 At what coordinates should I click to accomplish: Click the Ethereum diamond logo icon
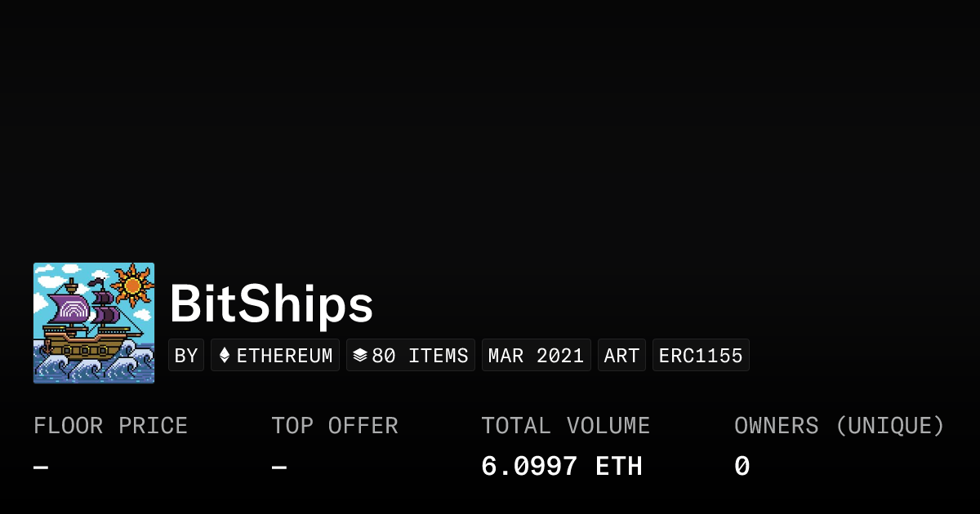click(x=225, y=356)
